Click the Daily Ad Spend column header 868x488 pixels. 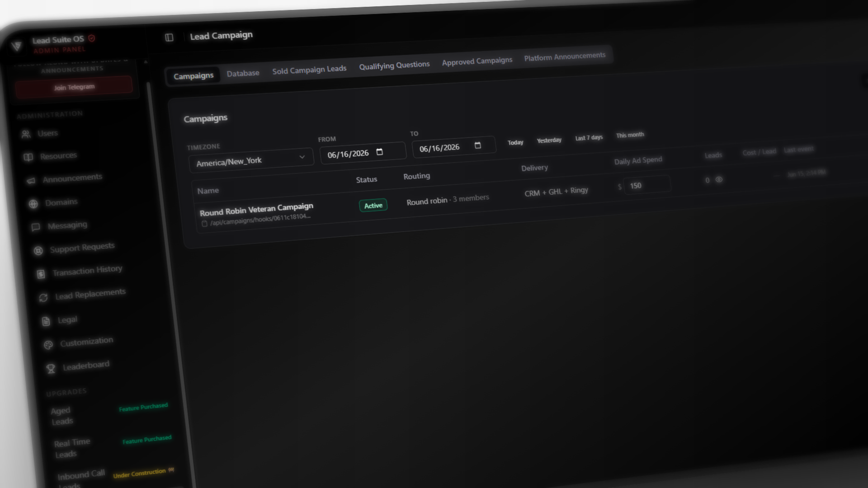(638, 160)
